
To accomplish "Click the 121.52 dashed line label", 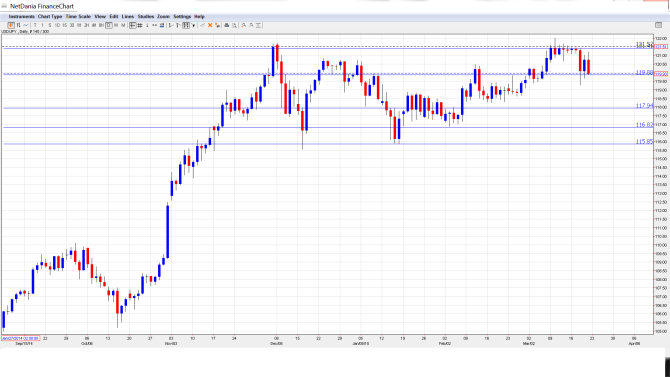I will pos(644,44).
